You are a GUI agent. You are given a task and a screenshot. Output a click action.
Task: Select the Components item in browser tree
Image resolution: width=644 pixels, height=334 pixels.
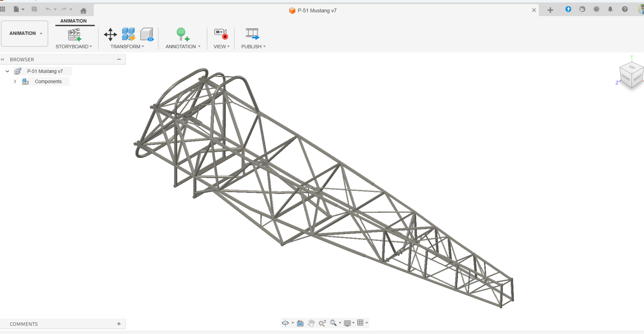(x=48, y=81)
